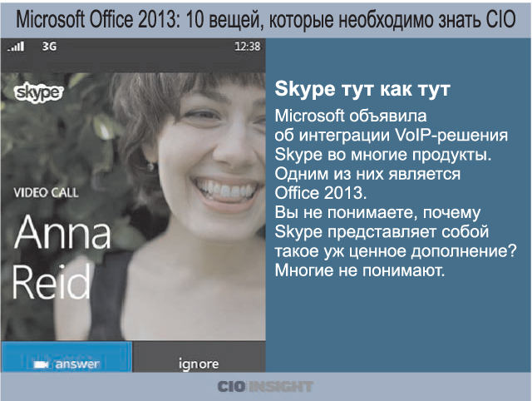Click the Skype logo

(x=38, y=92)
